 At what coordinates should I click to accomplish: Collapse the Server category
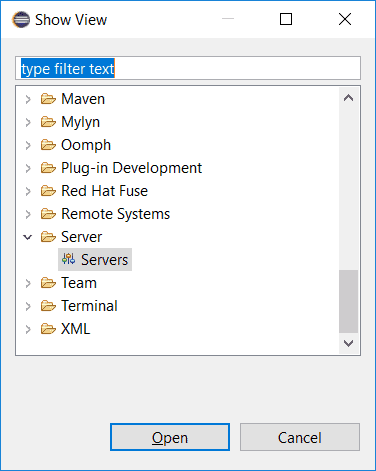(28, 237)
